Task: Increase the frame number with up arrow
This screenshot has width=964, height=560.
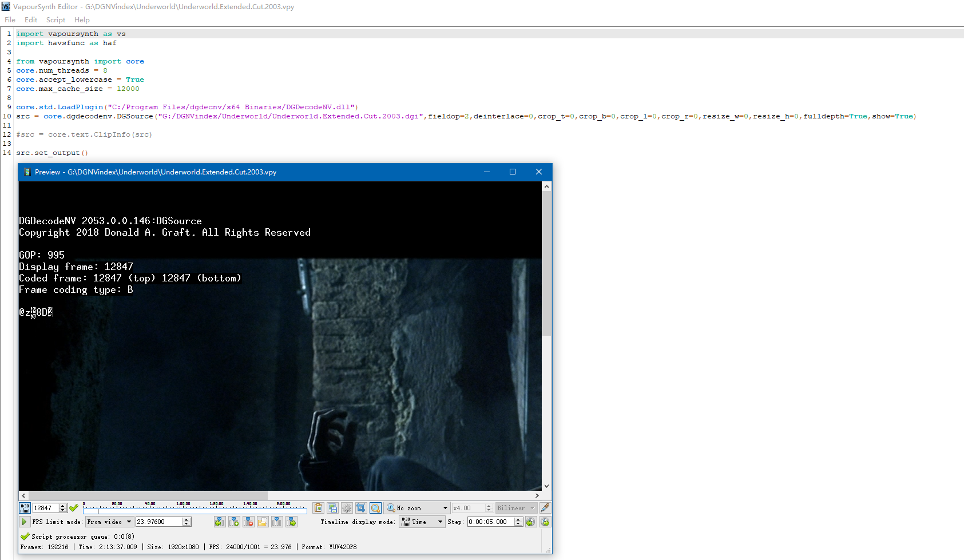Action: pyautogui.click(x=63, y=506)
